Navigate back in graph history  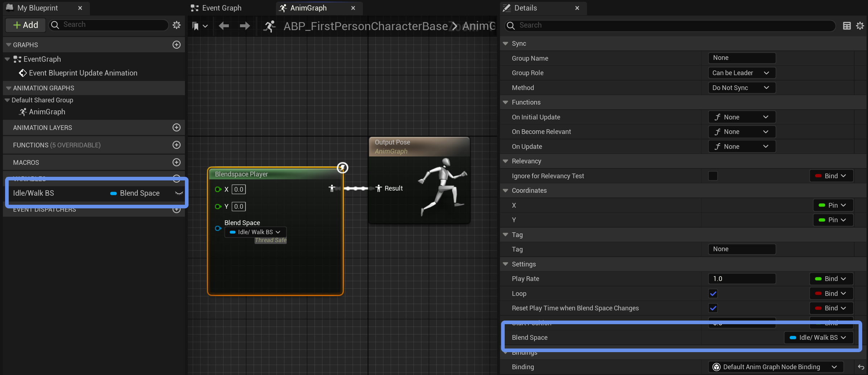224,26
